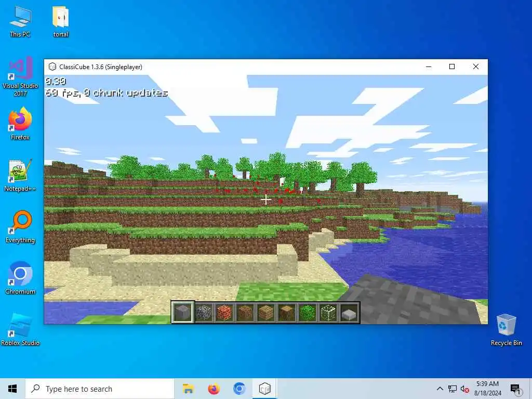Minimize the ClassiCube window
Image resolution: width=532 pixels, height=399 pixels.
point(429,67)
